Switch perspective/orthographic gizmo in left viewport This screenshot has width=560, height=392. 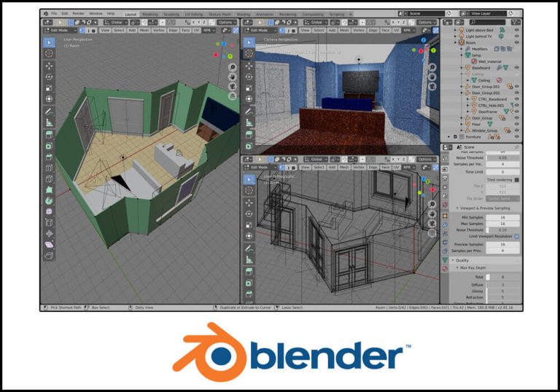point(233,95)
